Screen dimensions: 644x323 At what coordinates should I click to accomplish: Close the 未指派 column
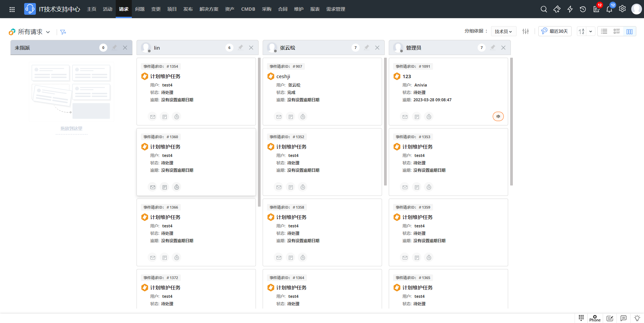coord(125,48)
